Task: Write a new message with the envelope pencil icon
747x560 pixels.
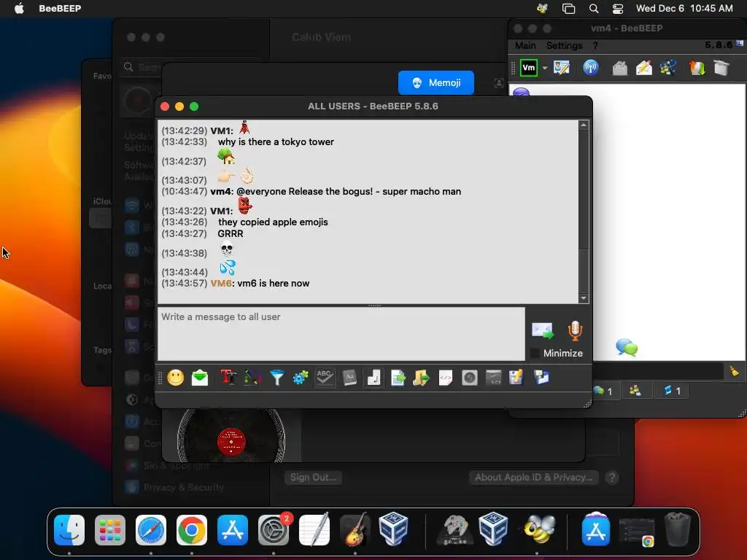Action: pos(643,68)
